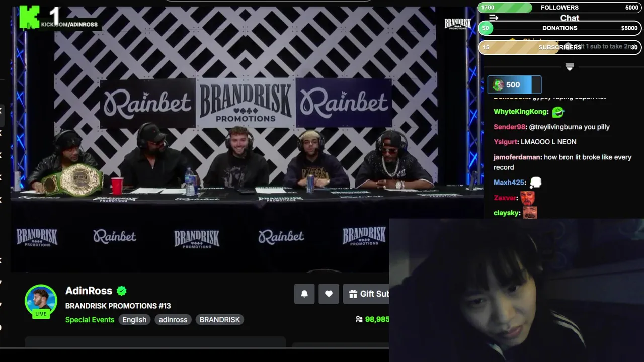Click the LIVE badge under the avatar
644x362 pixels.
(41, 314)
